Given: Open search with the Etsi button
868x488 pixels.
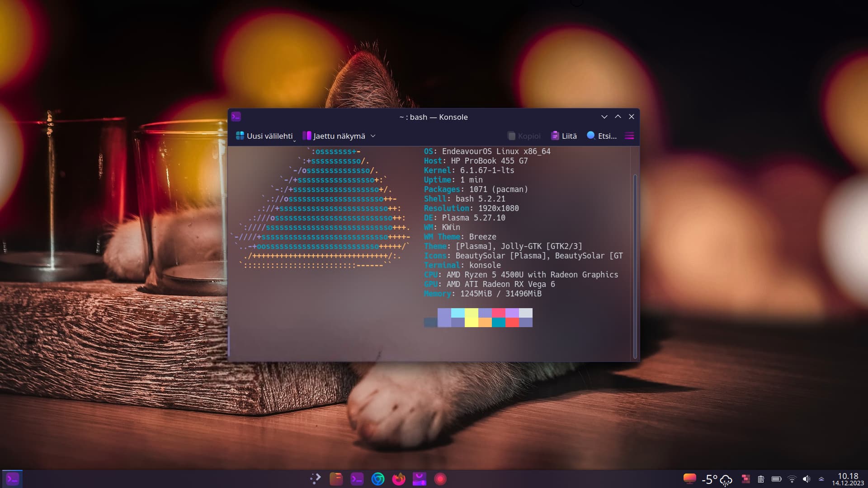Looking at the screenshot, I should tap(602, 136).
